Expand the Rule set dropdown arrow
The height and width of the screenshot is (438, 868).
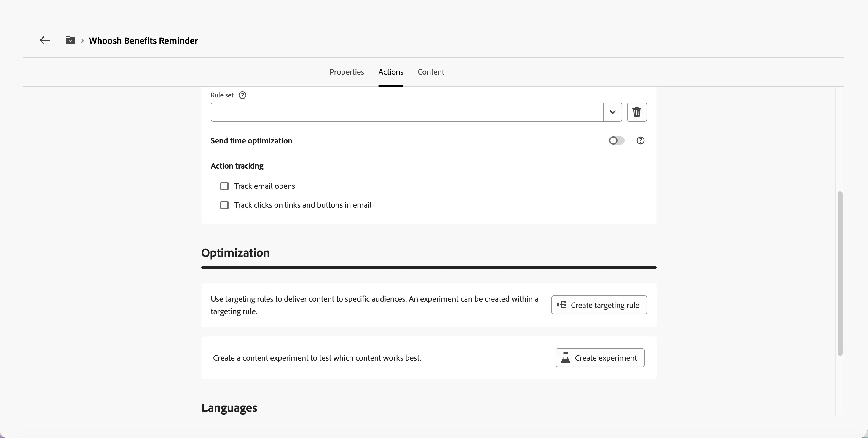612,112
